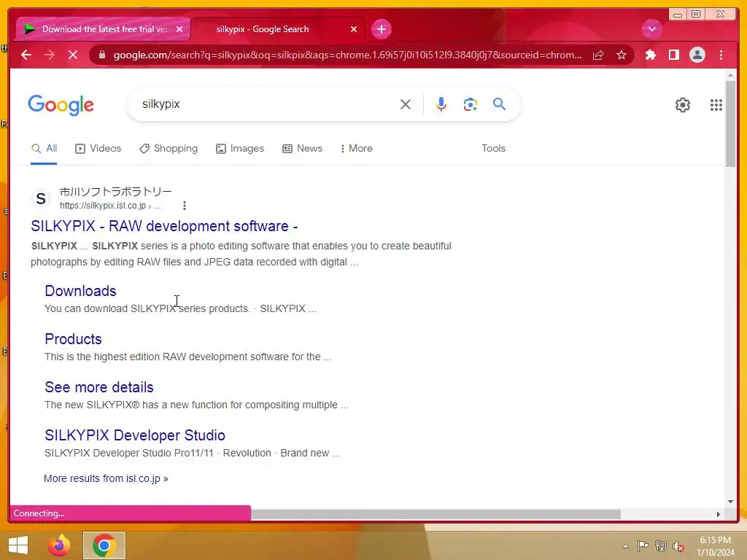This screenshot has width=747, height=560.
Task: Switch to the Shopping results tab
Action: click(x=169, y=149)
